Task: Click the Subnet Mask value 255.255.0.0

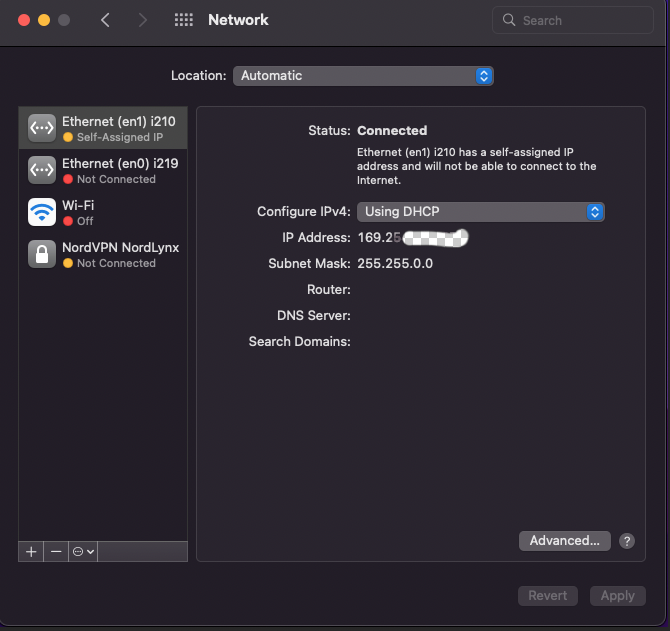Action: click(395, 264)
